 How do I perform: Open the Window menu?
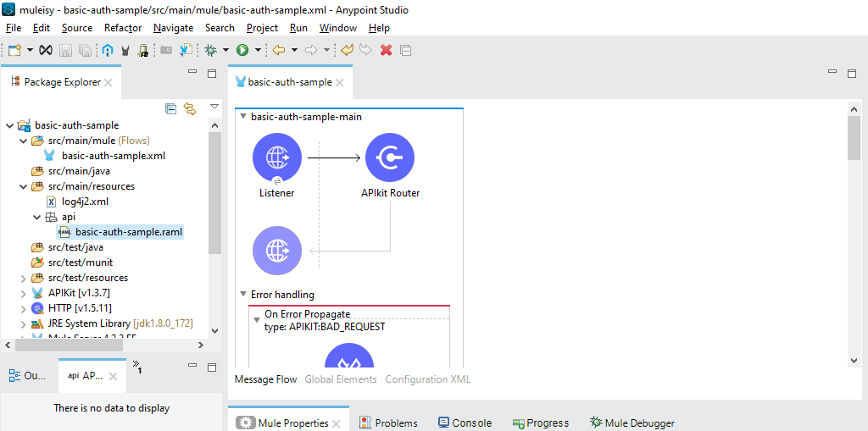[x=338, y=28]
